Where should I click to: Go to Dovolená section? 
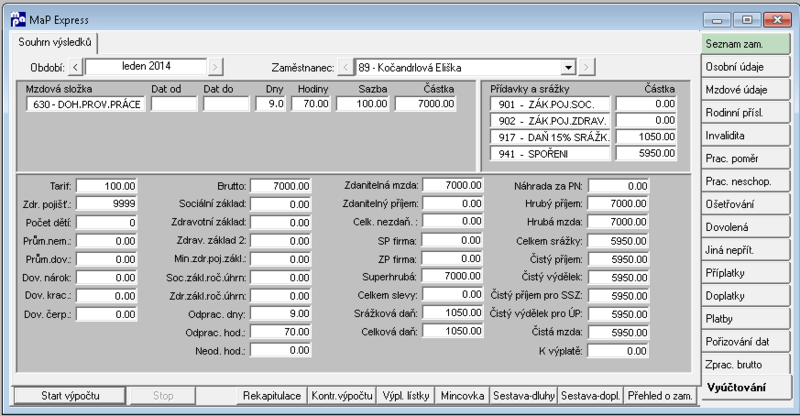tap(745, 227)
